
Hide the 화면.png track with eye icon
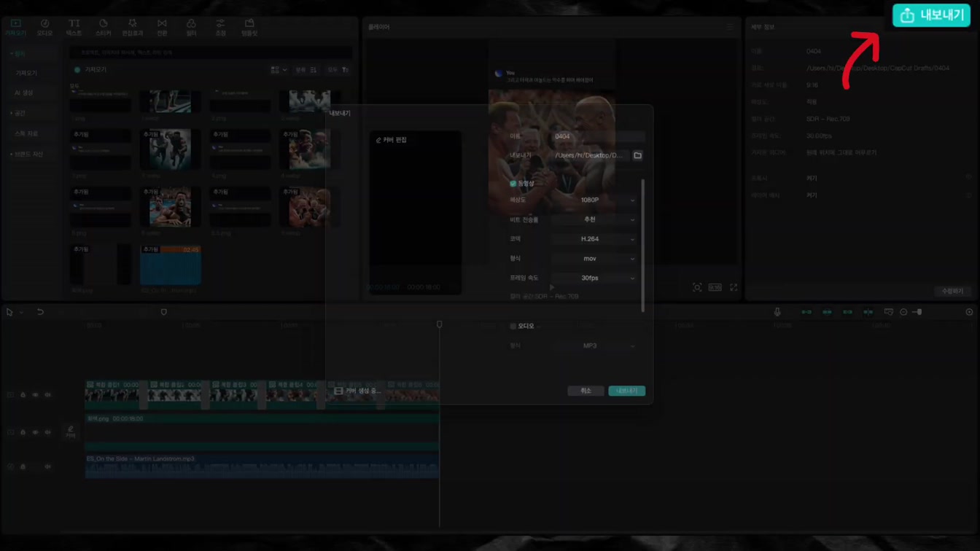click(x=35, y=432)
